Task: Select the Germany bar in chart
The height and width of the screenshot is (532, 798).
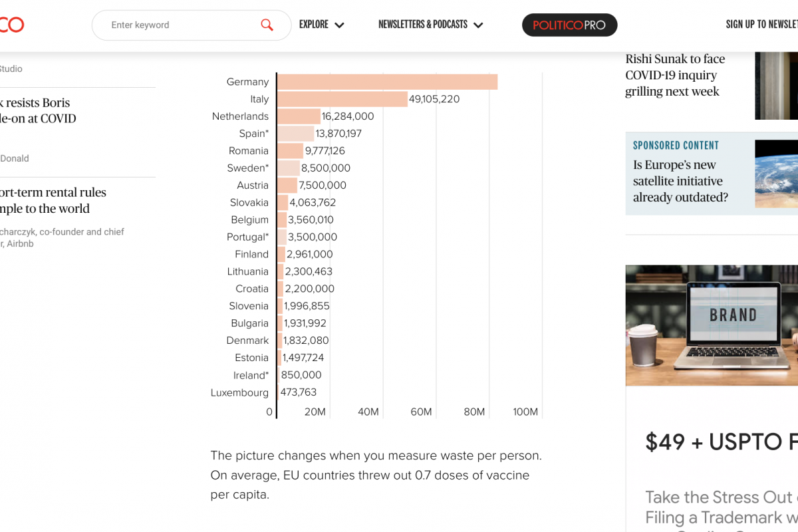Action: (387, 82)
